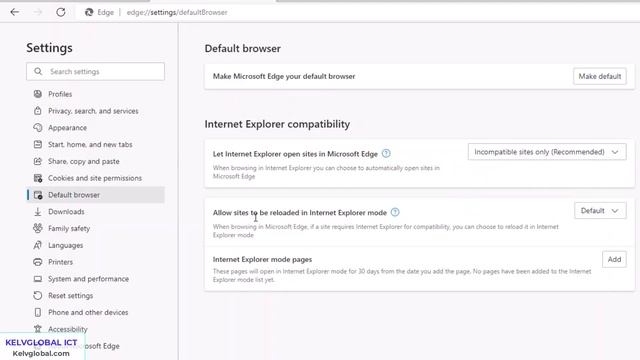Image resolution: width=640 pixels, height=360 pixels.
Task: Open System and performance settings
Action: pos(89,279)
